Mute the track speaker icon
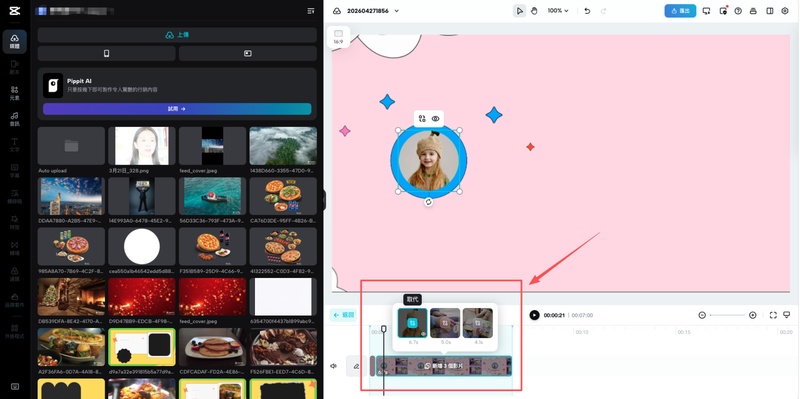This screenshot has width=800, height=399. coord(334,366)
